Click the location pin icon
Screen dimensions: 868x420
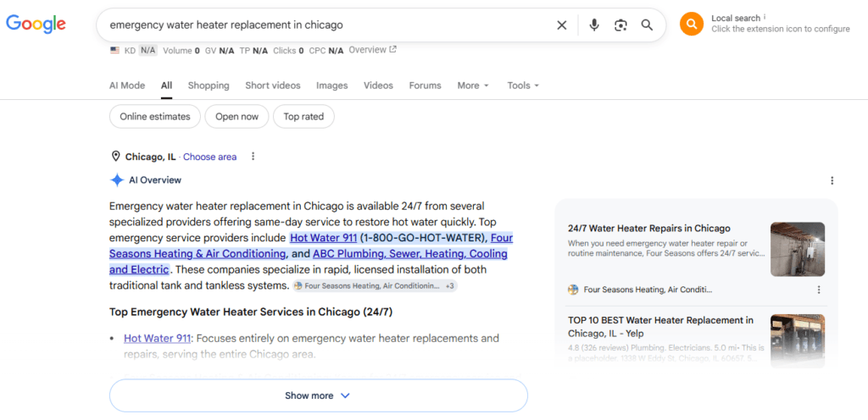(115, 157)
